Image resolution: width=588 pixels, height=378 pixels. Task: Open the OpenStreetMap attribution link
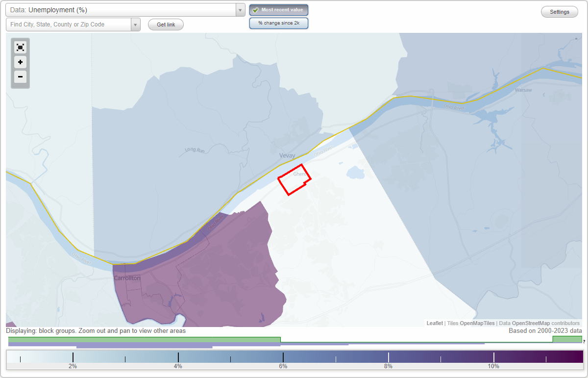(531, 323)
